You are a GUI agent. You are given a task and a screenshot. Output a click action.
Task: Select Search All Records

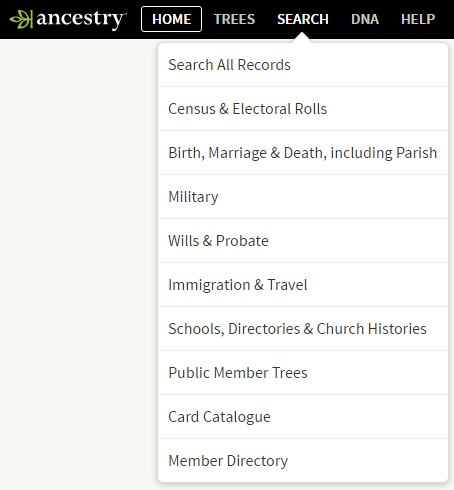point(303,65)
